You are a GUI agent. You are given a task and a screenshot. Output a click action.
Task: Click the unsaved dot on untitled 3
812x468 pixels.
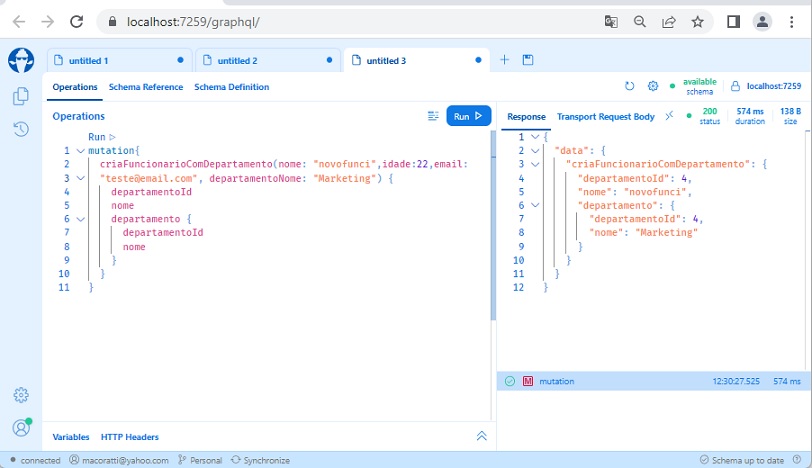point(478,60)
